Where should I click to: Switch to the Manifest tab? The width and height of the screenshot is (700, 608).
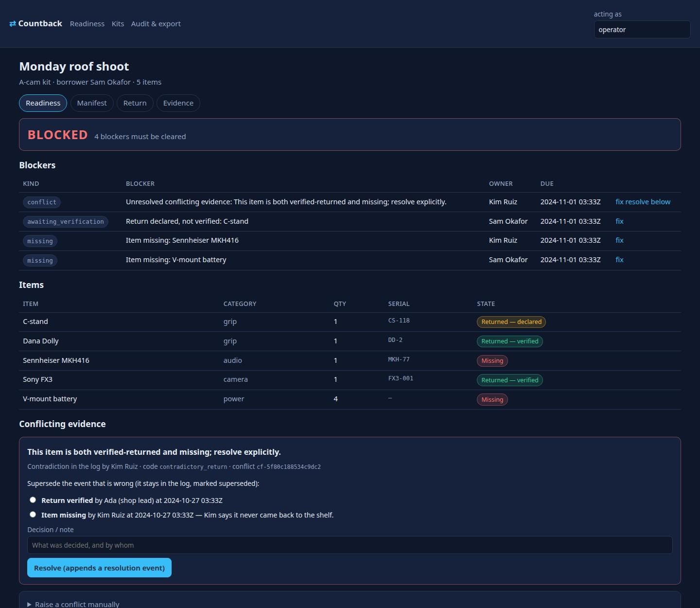[92, 103]
